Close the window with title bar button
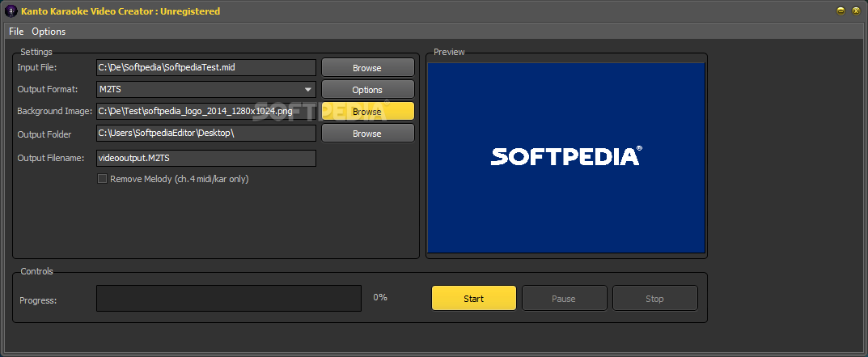 (x=857, y=11)
